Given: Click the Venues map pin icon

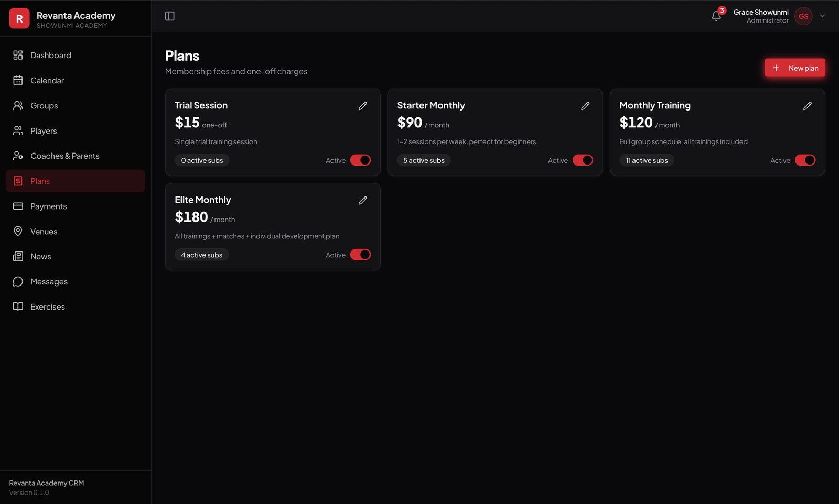Looking at the screenshot, I should coord(18,231).
